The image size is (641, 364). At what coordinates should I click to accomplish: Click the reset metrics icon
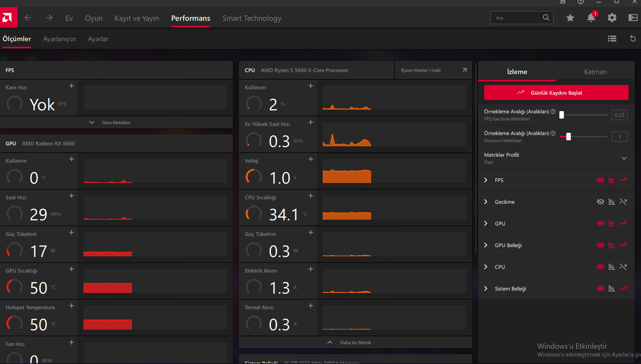coord(633,39)
